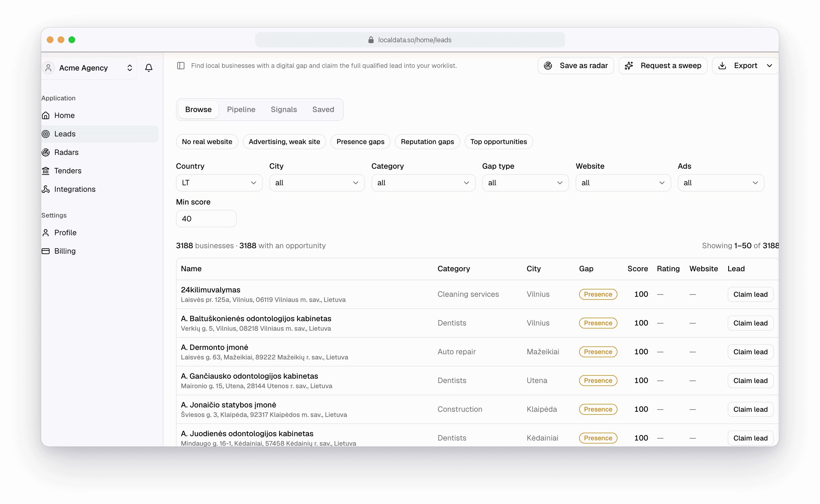Expand the Acme Agency account switcher
The height and width of the screenshot is (504, 820).
(130, 68)
